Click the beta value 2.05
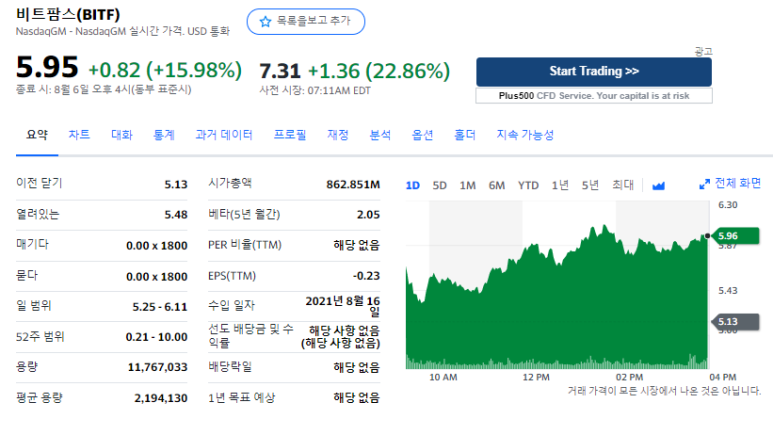 point(368,215)
